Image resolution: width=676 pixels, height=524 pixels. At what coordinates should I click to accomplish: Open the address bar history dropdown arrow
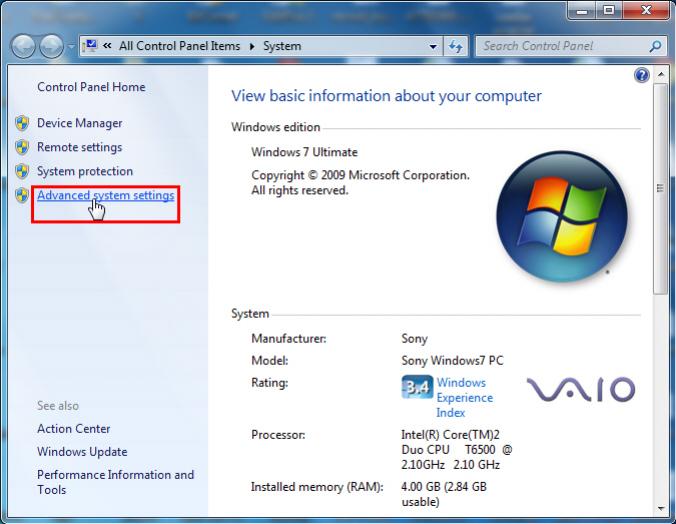(x=433, y=46)
